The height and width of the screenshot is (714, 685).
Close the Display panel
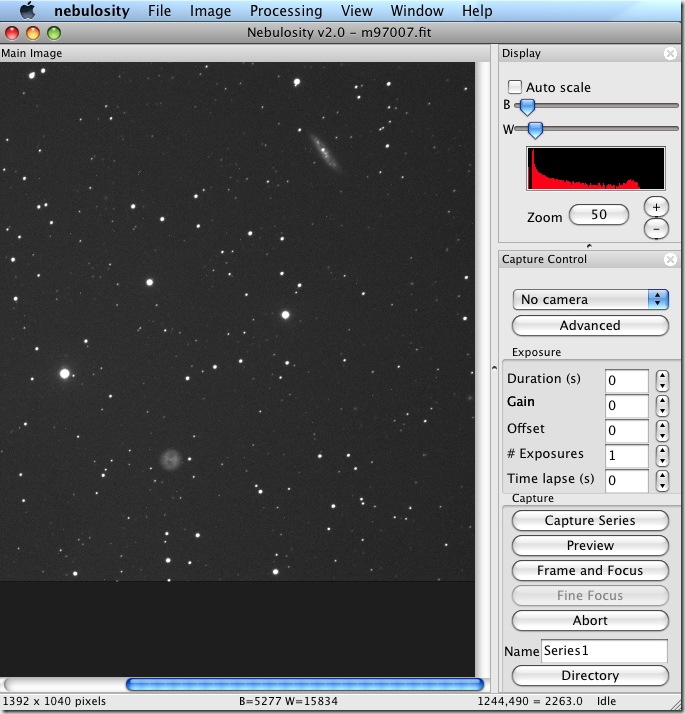pos(670,54)
